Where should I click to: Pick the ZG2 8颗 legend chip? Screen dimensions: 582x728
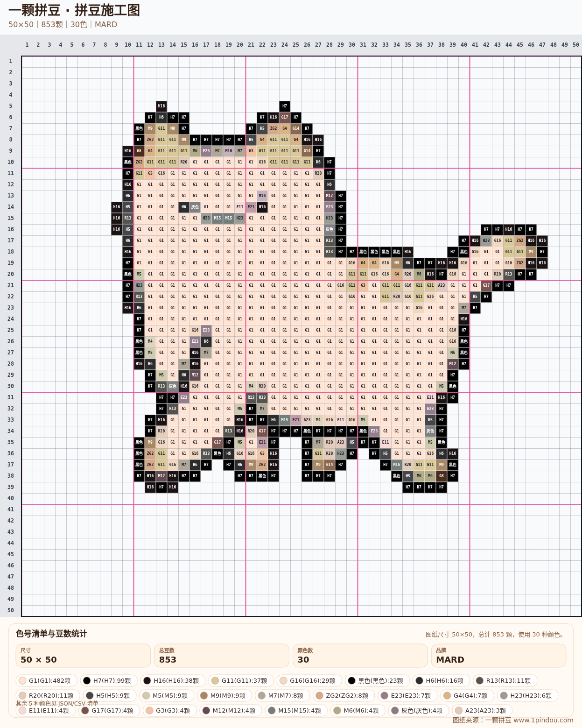tap(343, 695)
